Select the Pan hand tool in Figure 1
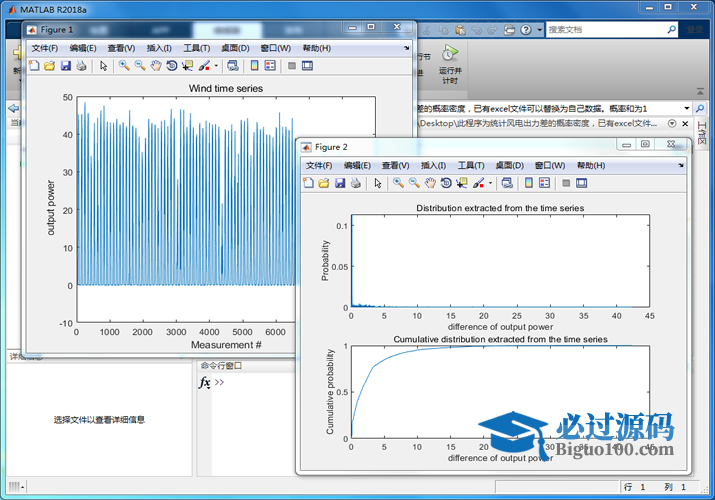 [155, 66]
